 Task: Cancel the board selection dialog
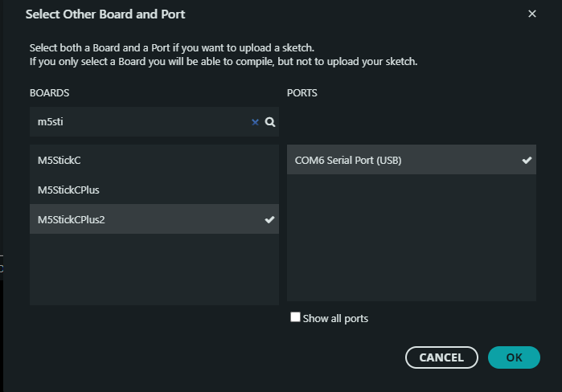click(441, 357)
